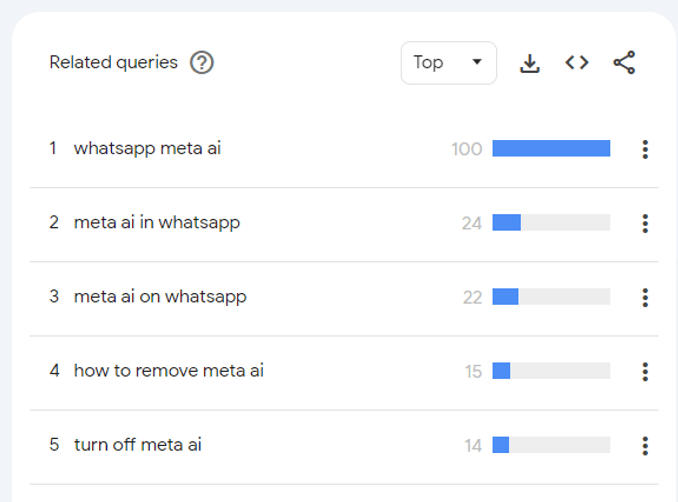Open the embed code icon
The image size is (678, 502).
click(577, 63)
